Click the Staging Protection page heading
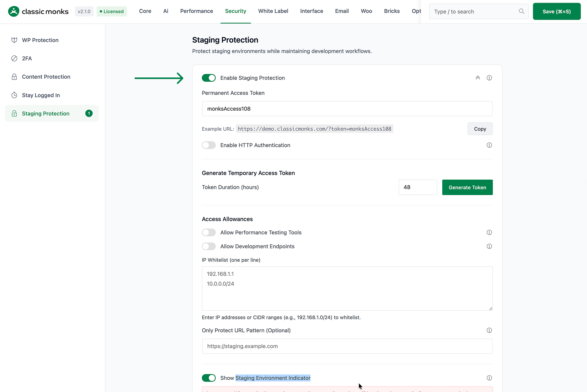Image resolution: width=587 pixels, height=392 pixels. (225, 40)
